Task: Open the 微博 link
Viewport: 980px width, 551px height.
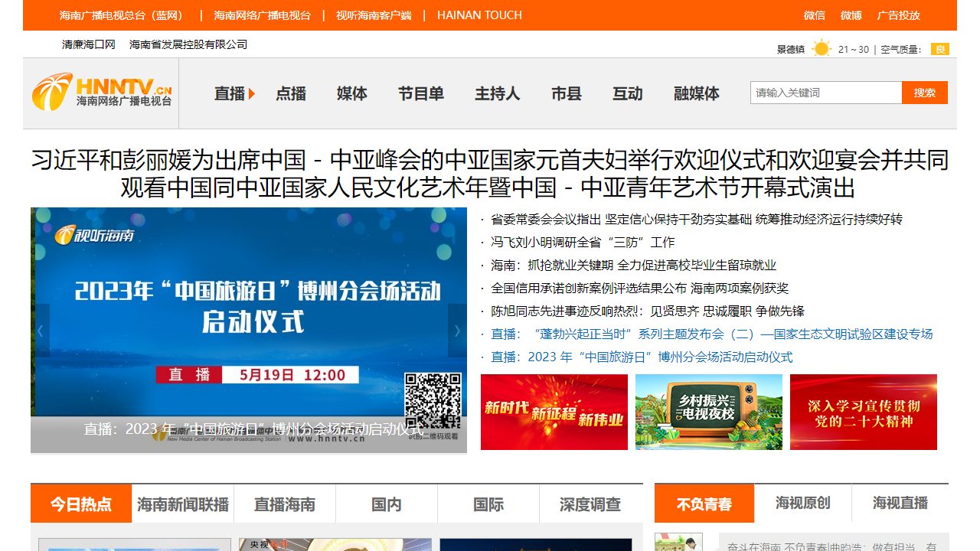Action: click(851, 15)
